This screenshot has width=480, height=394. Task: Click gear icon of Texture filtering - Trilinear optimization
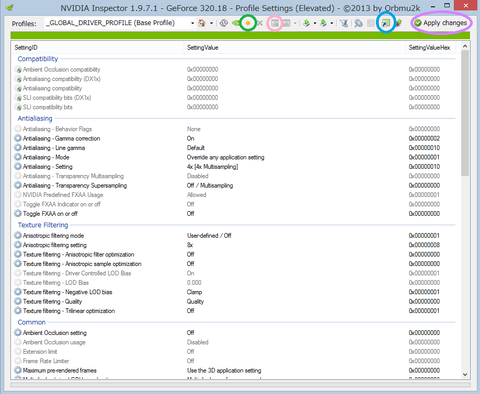(x=18, y=311)
